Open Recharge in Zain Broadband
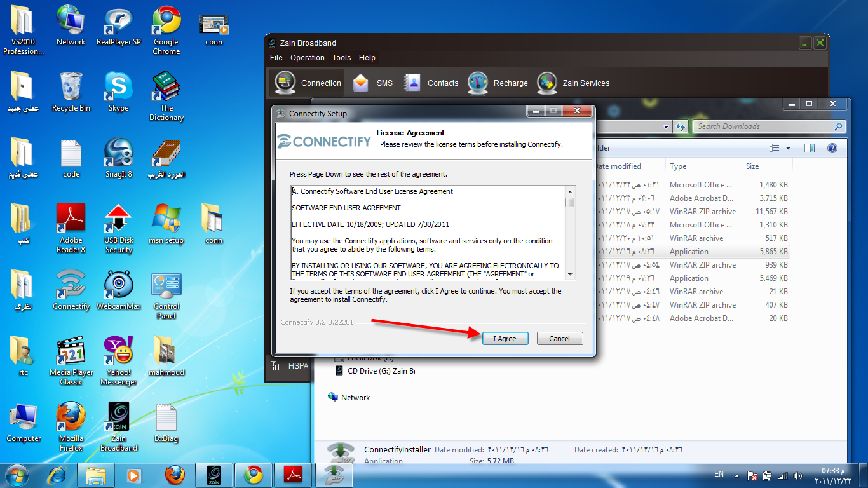This screenshot has width=868, height=488. click(498, 83)
